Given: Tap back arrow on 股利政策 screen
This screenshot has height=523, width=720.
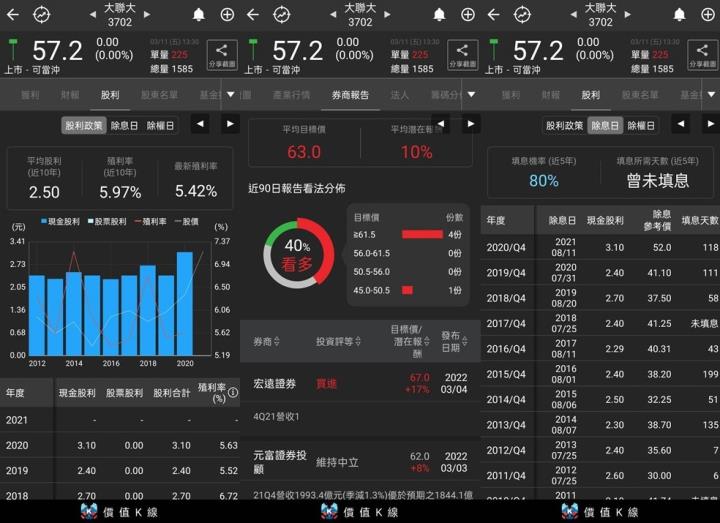Looking at the screenshot, I should (13, 15).
